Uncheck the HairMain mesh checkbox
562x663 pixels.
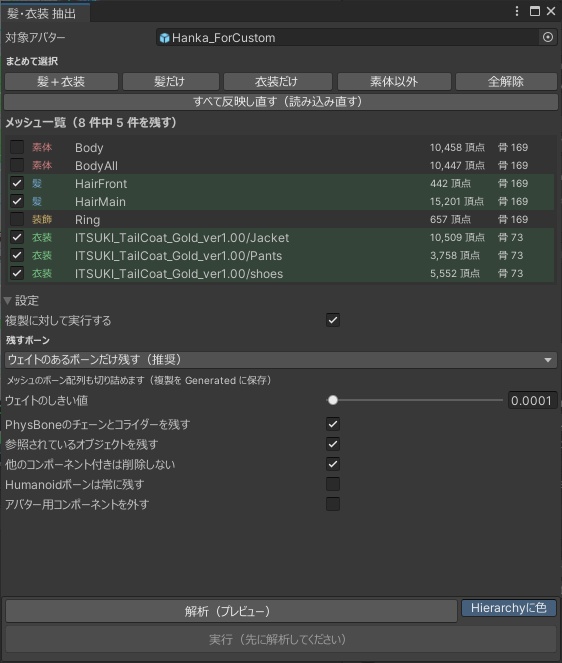click(x=17, y=201)
